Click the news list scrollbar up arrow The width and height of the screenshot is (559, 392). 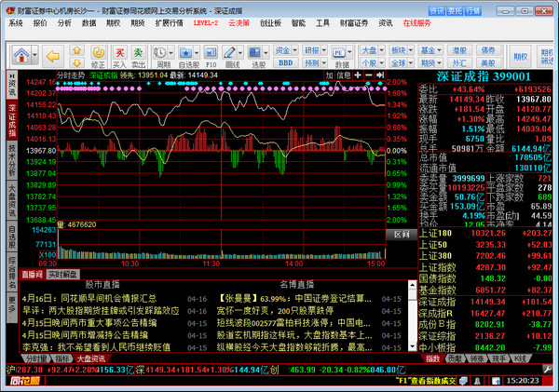(x=412, y=285)
